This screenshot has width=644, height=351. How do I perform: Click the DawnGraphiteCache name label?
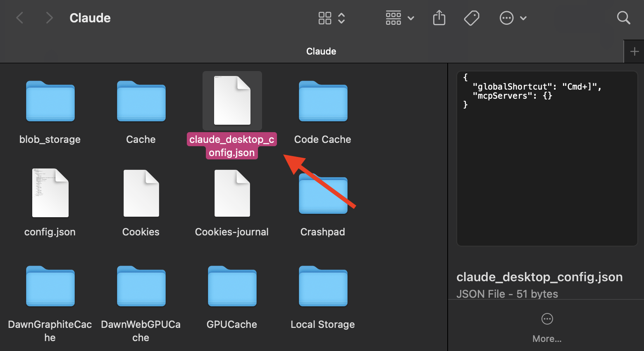point(50,331)
